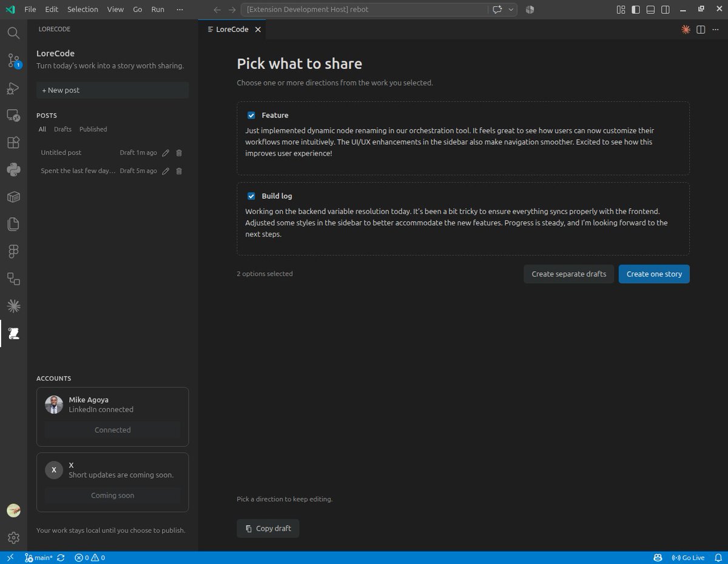Delete the Untitled post draft
This screenshot has height=564, width=728.
(179, 153)
